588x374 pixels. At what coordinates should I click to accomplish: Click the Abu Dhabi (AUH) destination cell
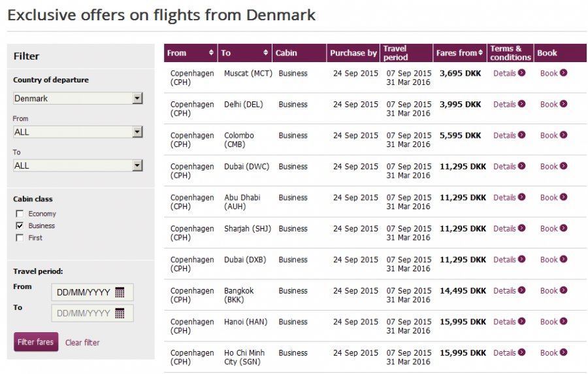tap(242, 202)
